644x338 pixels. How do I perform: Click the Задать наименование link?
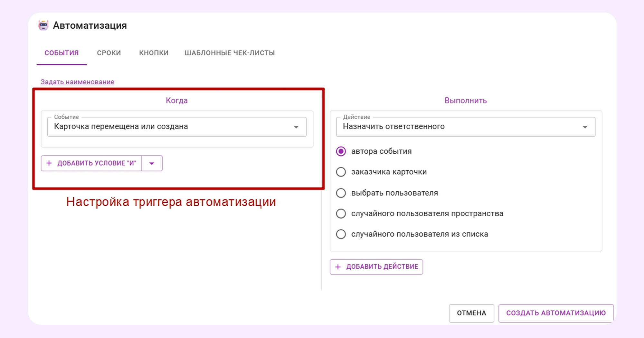coord(77,82)
